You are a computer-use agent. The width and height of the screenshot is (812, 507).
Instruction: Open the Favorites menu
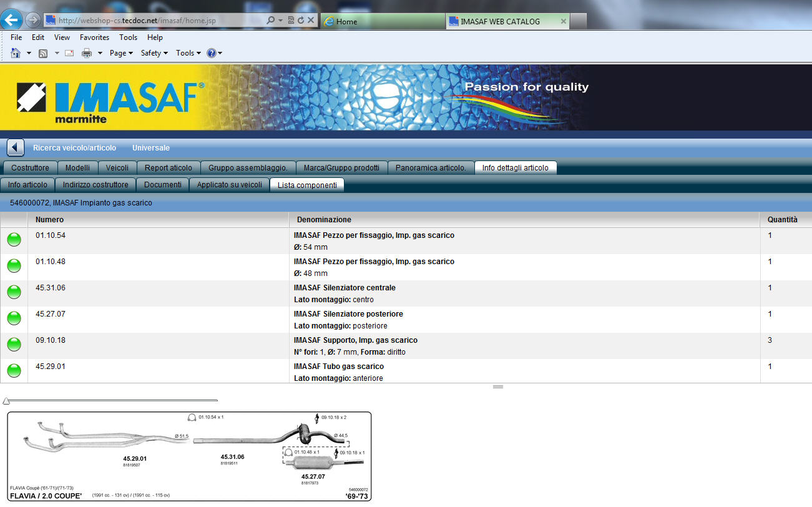pos(94,37)
